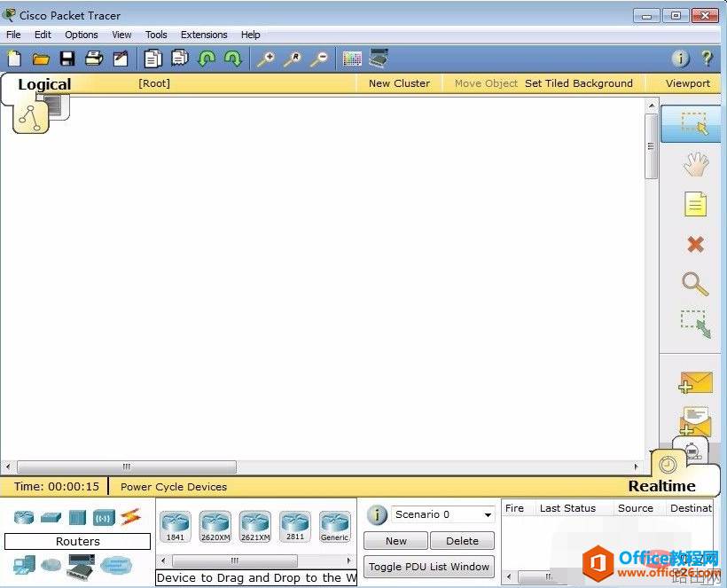Screen dimensions: 727x588
Task: Click the Add Simple PDU envelope
Action: tap(695, 382)
